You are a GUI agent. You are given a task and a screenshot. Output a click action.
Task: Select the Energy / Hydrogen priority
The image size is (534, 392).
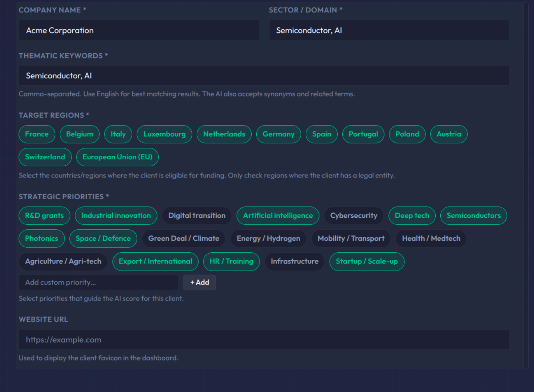(268, 238)
